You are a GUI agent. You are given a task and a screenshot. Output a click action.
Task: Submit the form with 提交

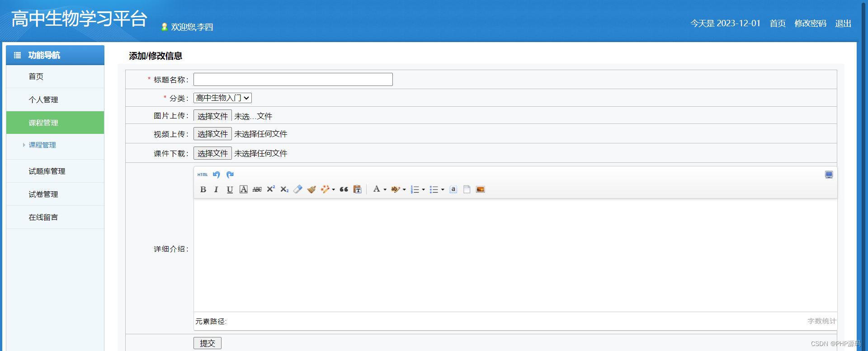click(x=208, y=343)
